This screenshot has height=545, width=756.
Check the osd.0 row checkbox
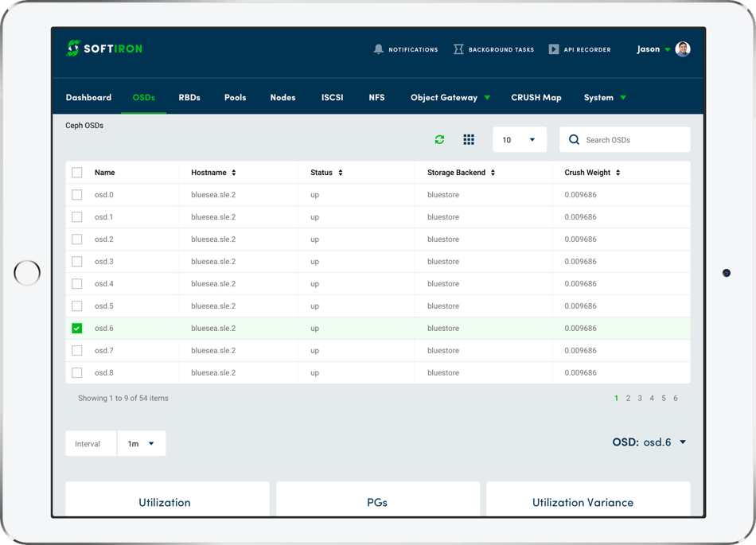(77, 195)
